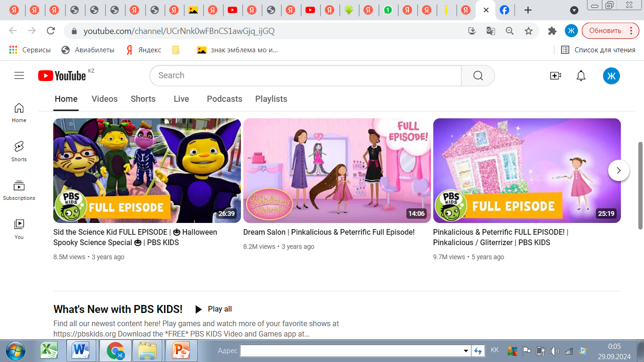Switch to the Shorts channel tab
The width and height of the screenshot is (644, 362).
[x=143, y=99]
